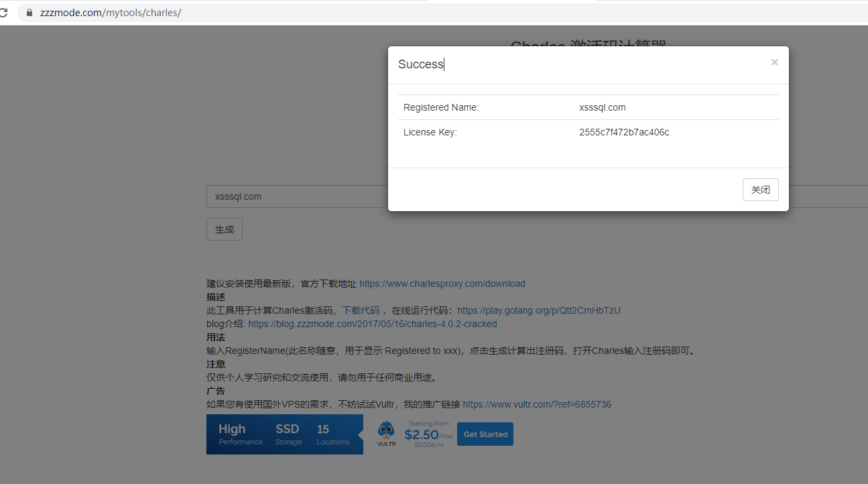This screenshot has height=484, width=868.
Task: Click the SSD Storage label in the banner
Action: click(x=288, y=433)
